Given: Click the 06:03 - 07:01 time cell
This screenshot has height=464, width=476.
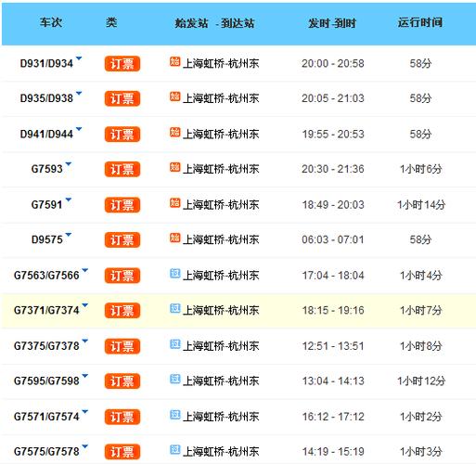Looking at the screenshot, I should [333, 239].
